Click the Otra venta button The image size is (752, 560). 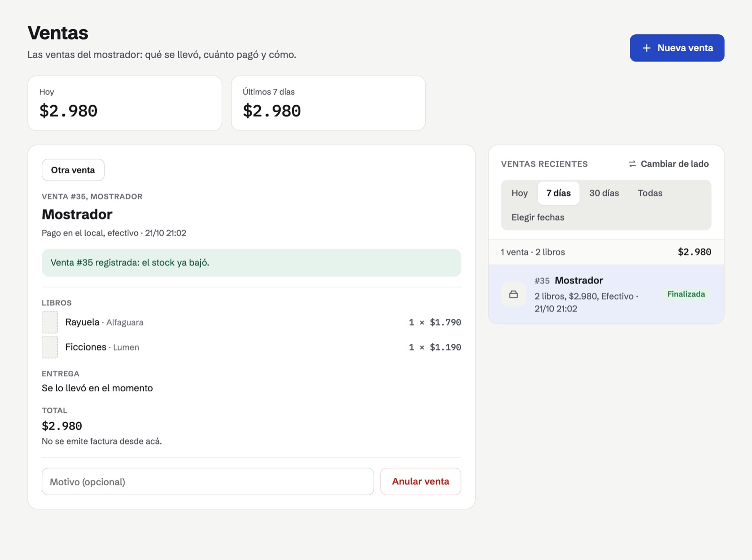click(73, 170)
